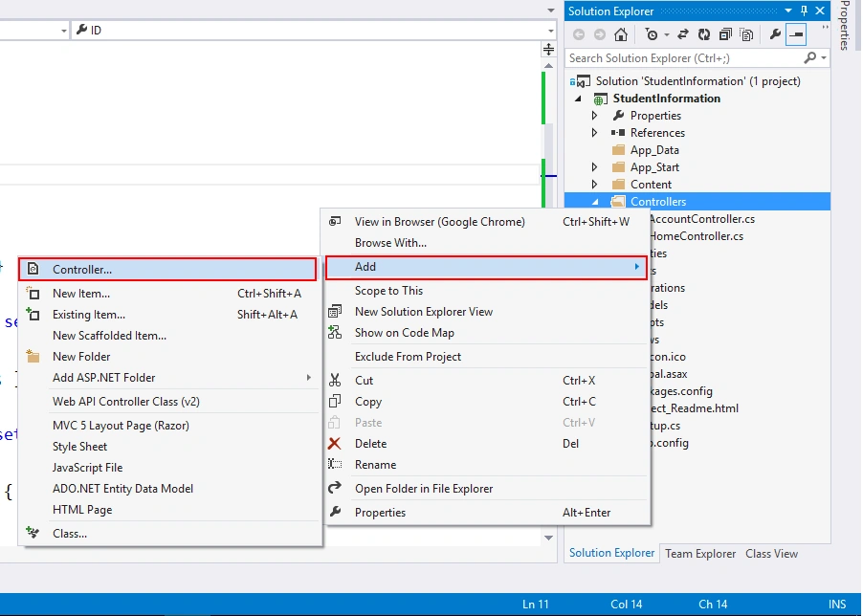Switch to the Class View tab

pos(772,554)
